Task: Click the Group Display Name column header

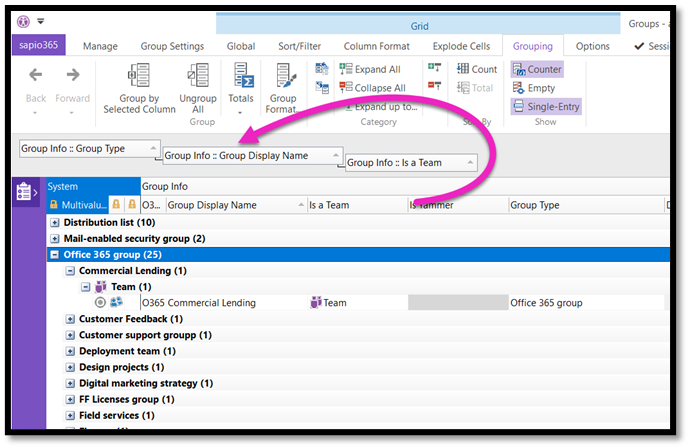Action: tap(236, 205)
